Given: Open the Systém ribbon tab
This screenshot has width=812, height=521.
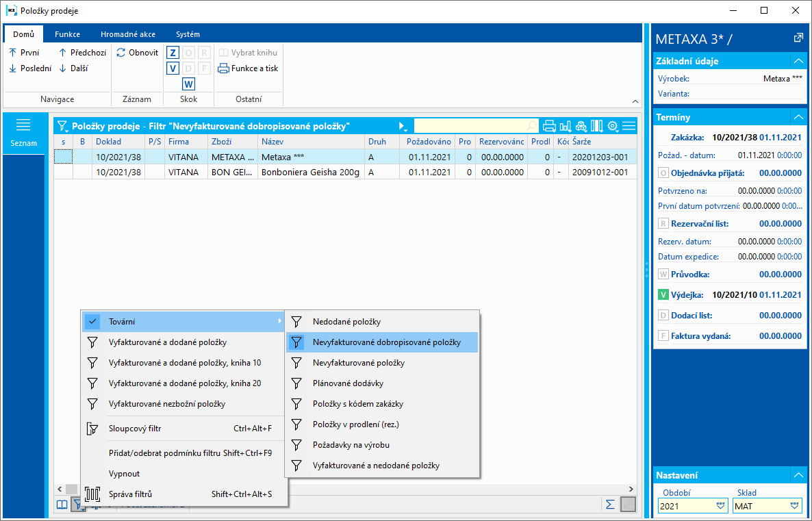Looking at the screenshot, I should tap(188, 34).
